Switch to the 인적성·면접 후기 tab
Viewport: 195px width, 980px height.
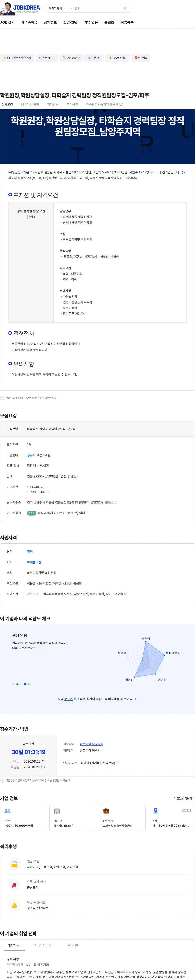(43, 945)
